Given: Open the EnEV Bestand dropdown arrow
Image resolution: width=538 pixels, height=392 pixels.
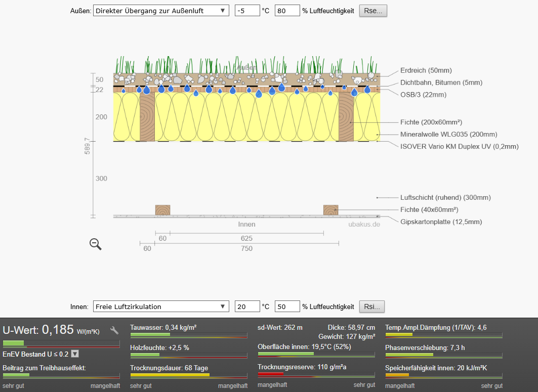Looking at the screenshot, I should pyautogui.click(x=75, y=354).
